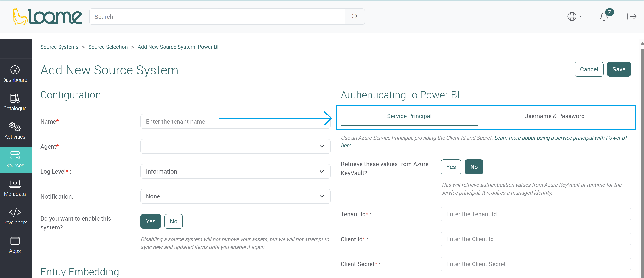This screenshot has height=278, width=644.
Task: Click the Cancel button
Action: [x=589, y=69]
